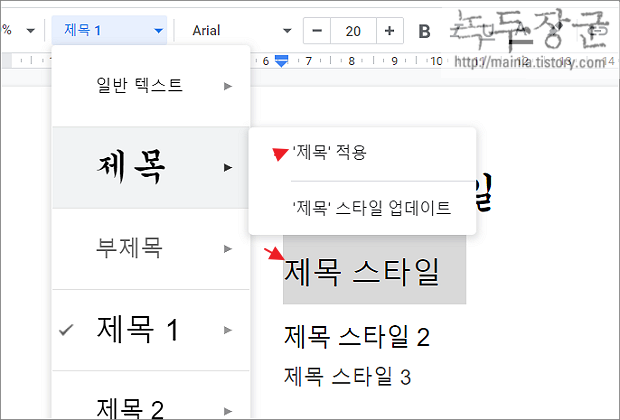Expand the 제목 submenu arrow
The width and height of the screenshot is (620, 420).
pos(227,167)
